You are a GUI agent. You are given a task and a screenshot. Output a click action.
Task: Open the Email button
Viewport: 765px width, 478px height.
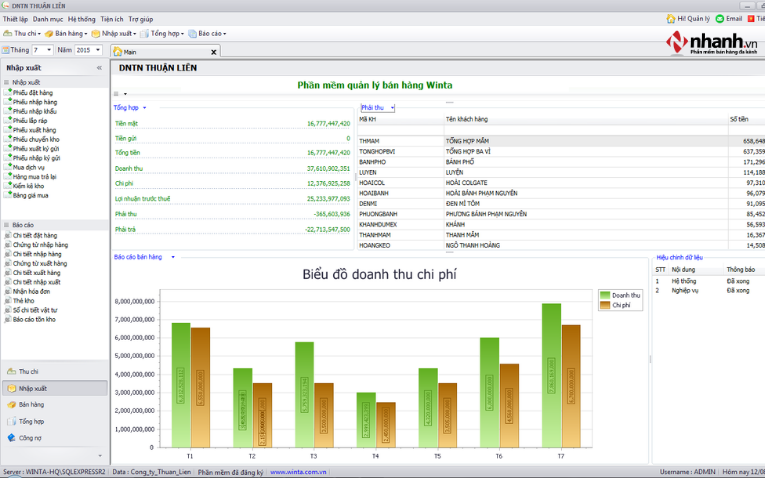728,19
